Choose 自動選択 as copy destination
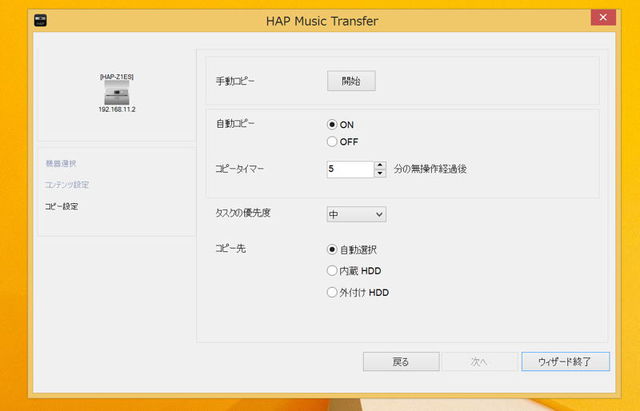Viewport: 640px width, 411px height. (x=332, y=249)
